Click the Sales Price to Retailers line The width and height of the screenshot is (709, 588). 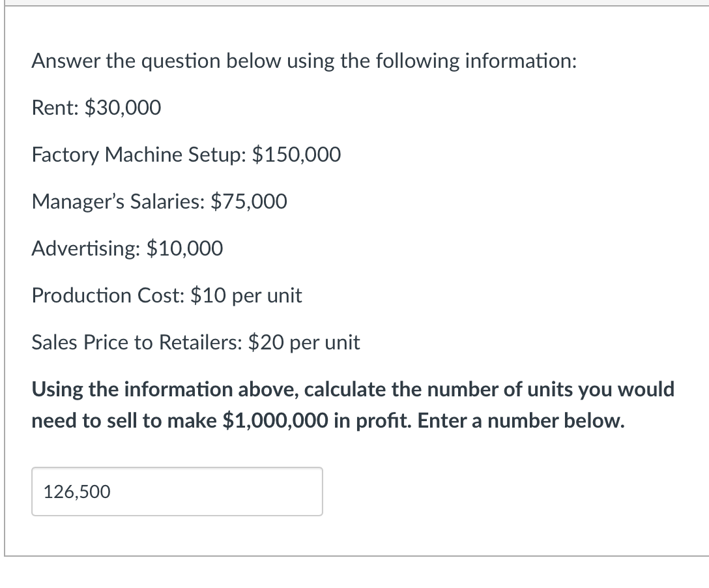[195, 342]
